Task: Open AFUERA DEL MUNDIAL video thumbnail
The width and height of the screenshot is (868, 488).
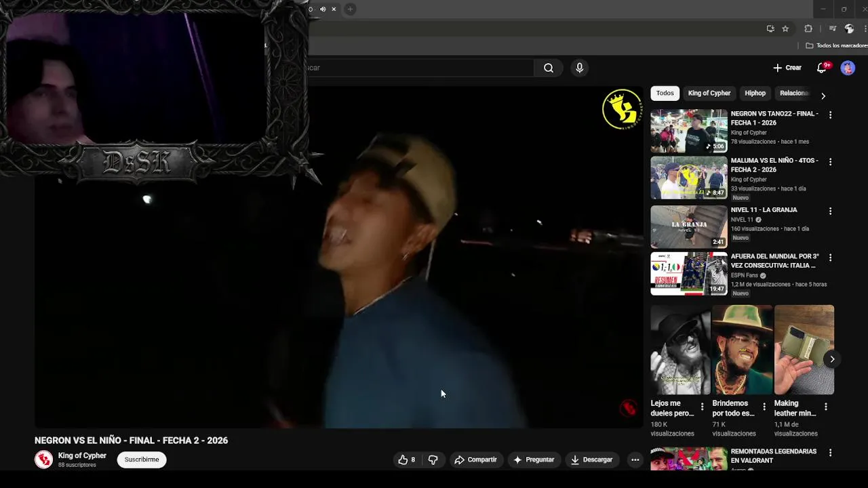Action: click(689, 273)
